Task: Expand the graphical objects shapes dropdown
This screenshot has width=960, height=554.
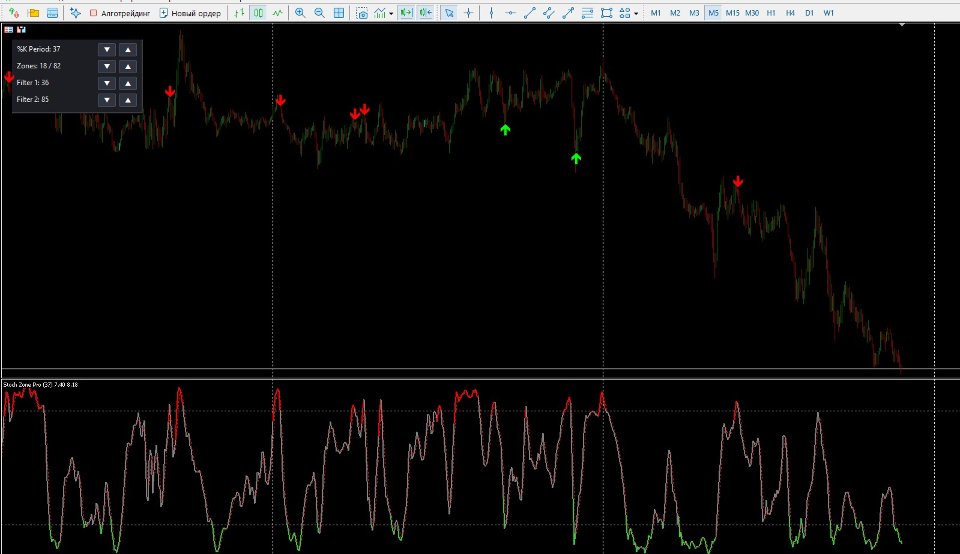Action: click(636, 13)
